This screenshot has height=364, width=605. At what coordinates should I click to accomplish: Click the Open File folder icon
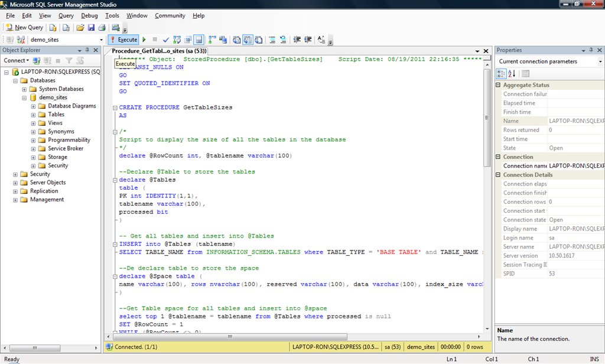[80, 27]
